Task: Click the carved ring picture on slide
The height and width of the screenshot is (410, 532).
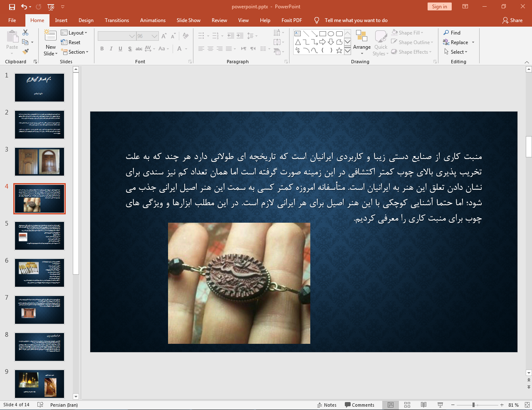Action: [239, 283]
